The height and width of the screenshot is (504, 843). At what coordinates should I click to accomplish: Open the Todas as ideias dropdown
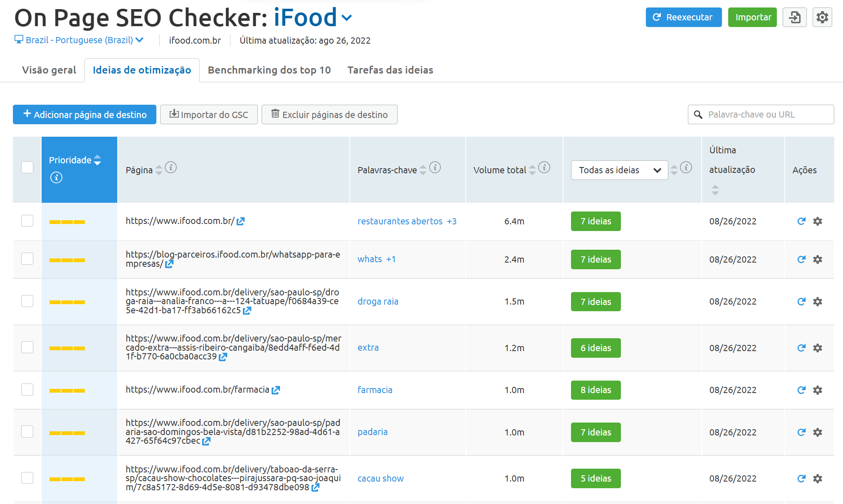click(x=619, y=170)
